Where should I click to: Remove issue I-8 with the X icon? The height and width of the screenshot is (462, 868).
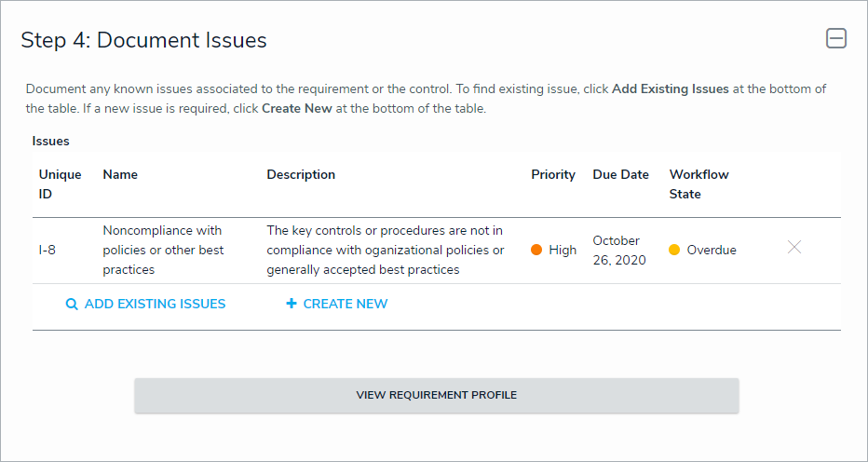point(794,248)
